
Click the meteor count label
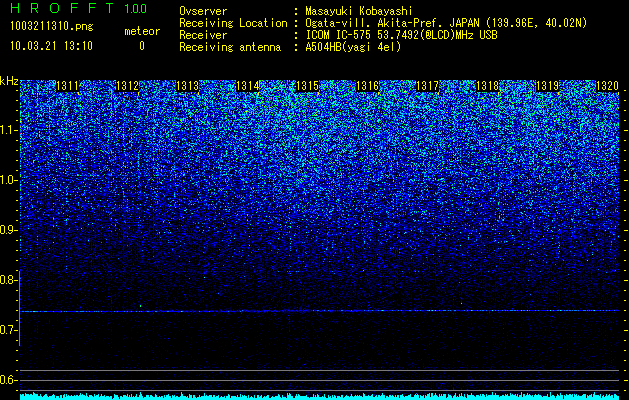142,31
